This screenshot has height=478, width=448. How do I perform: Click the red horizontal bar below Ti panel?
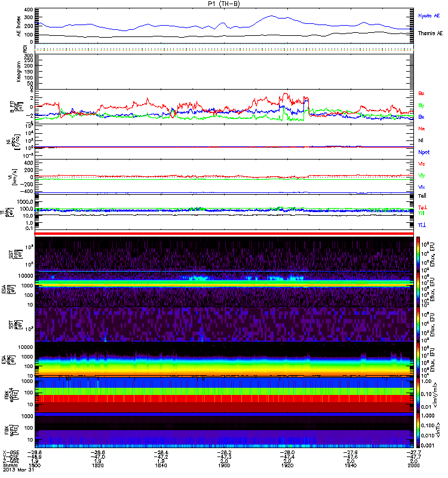(x=224, y=234)
